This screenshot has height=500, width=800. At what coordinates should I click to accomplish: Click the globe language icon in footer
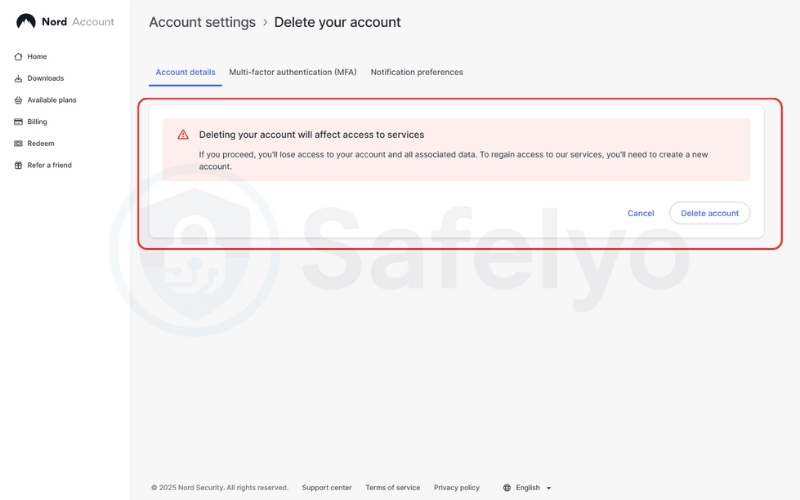tap(507, 488)
